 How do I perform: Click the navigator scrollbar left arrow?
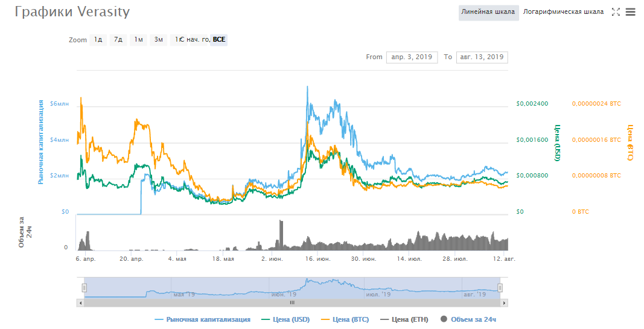point(80,302)
